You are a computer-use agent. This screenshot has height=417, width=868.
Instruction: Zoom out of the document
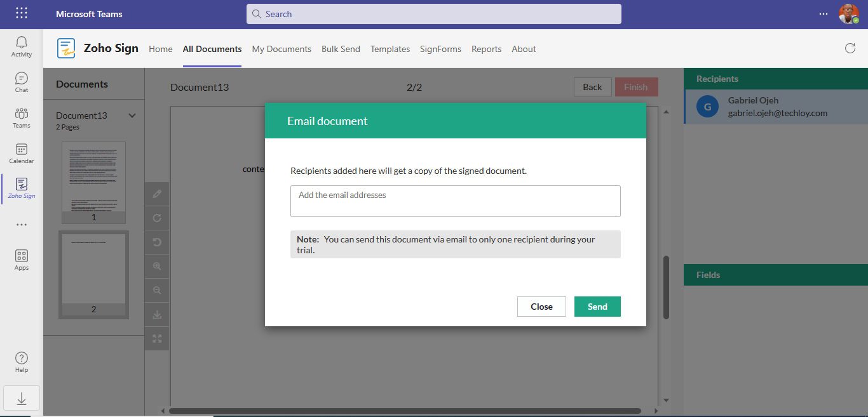157,290
